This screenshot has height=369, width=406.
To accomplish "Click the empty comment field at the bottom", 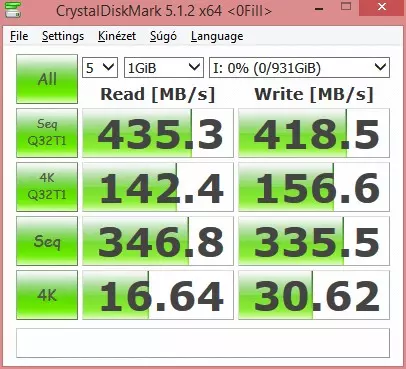I will click(x=203, y=343).
